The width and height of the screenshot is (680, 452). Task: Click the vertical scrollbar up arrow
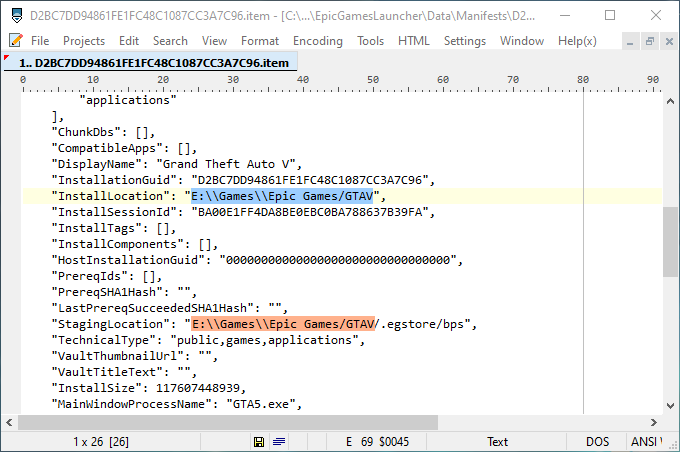[670, 102]
